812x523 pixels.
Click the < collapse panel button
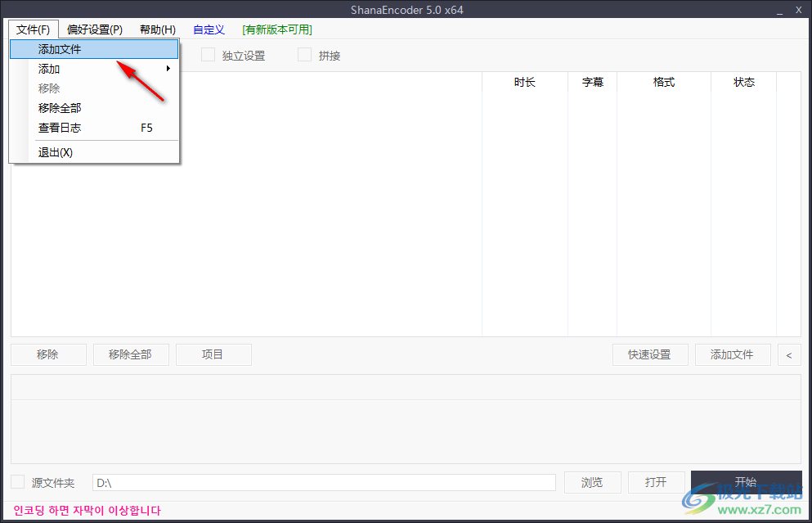(x=789, y=355)
